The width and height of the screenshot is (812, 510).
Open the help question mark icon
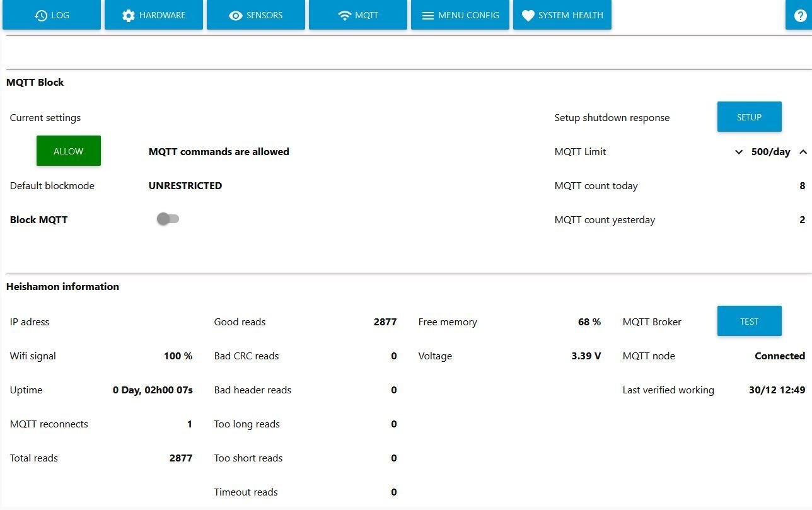click(800, 15)
